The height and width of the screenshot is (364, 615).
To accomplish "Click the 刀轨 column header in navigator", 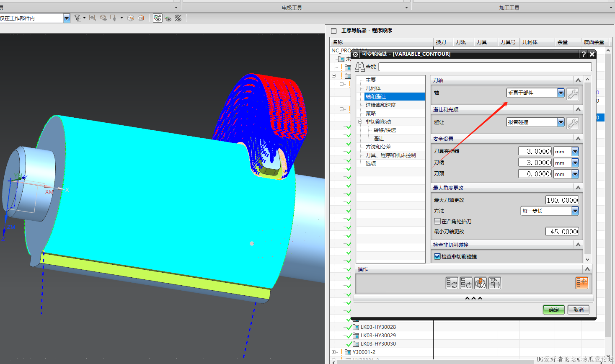I will tap(463, 42).
